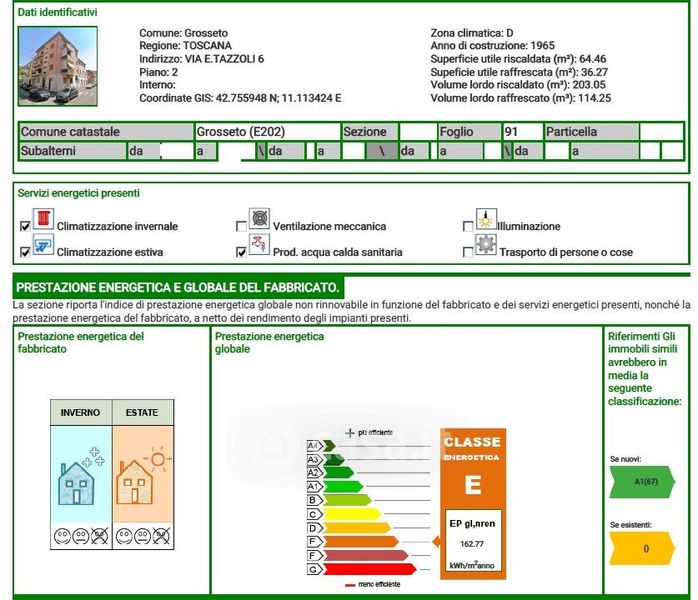Click the light green arrow bar for class B
Screen dimensions: 698x600
click(x=348, y=500)
